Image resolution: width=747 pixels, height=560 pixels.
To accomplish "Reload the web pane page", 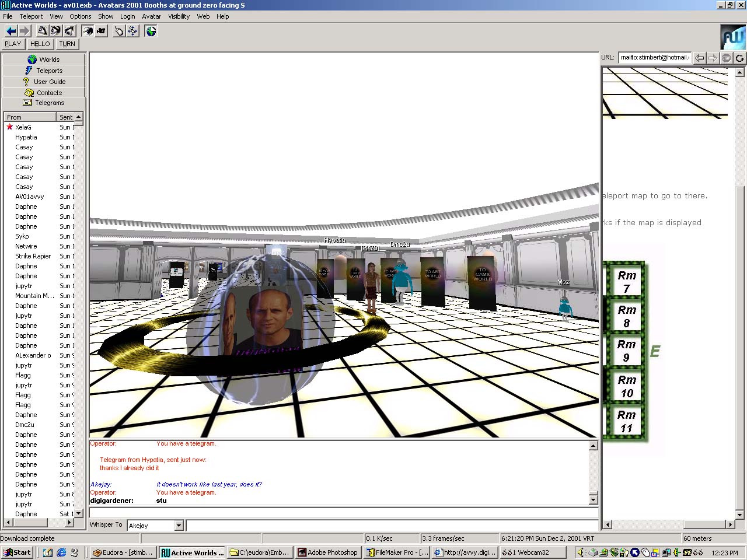I will click(739, 58).
